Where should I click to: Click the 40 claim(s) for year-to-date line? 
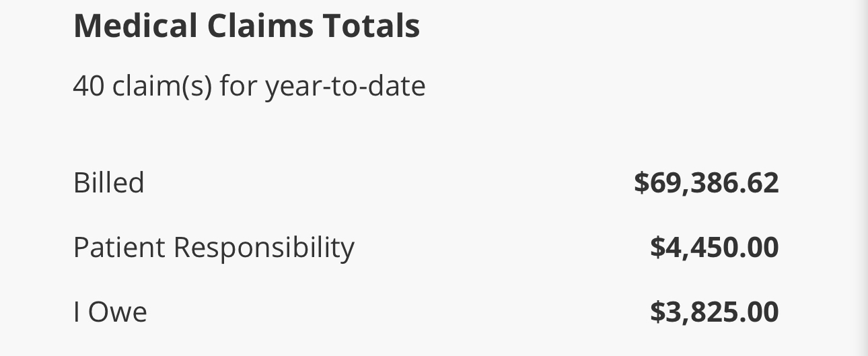[x=249, y=86]
